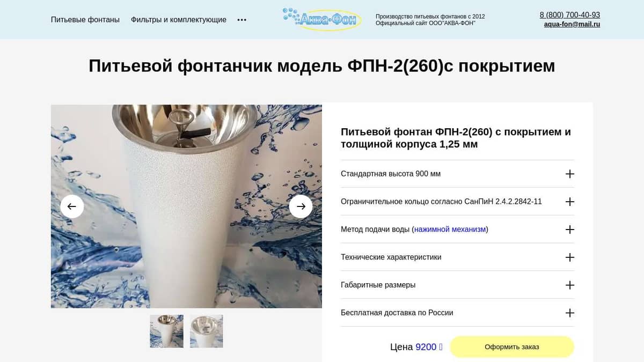Screen dimensions: 644x362
Task: Click the 9200 price value
Action: 426,347
